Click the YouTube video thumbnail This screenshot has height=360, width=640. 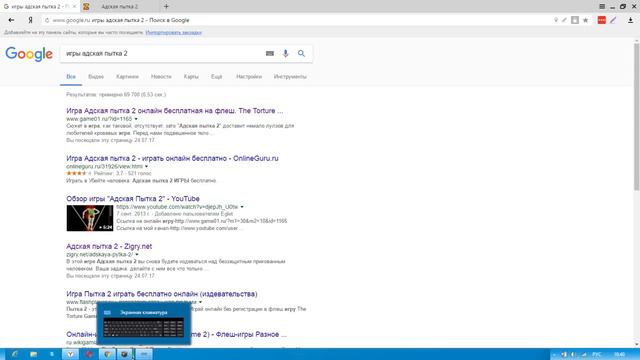90,218
